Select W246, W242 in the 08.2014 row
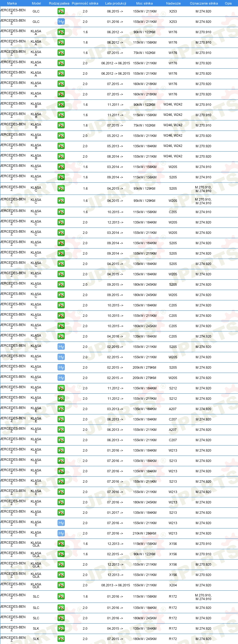 [x=173, y=156]
